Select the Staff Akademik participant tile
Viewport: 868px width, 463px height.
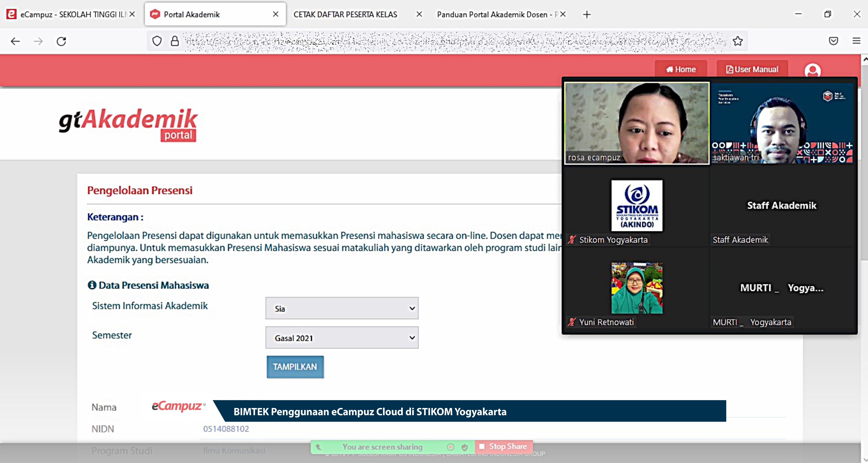[x=782, y=206]
